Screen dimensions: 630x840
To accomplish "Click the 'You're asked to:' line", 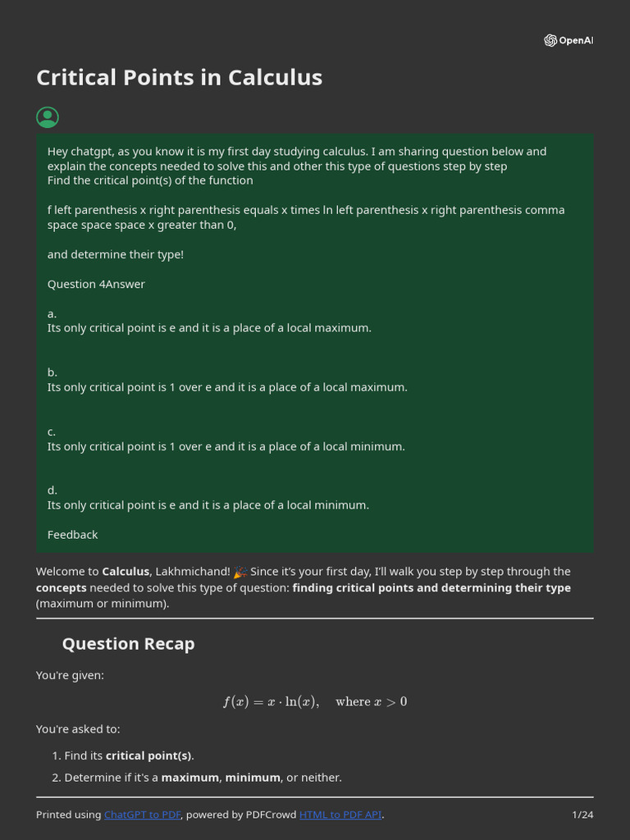I will (x=78, y=728).
